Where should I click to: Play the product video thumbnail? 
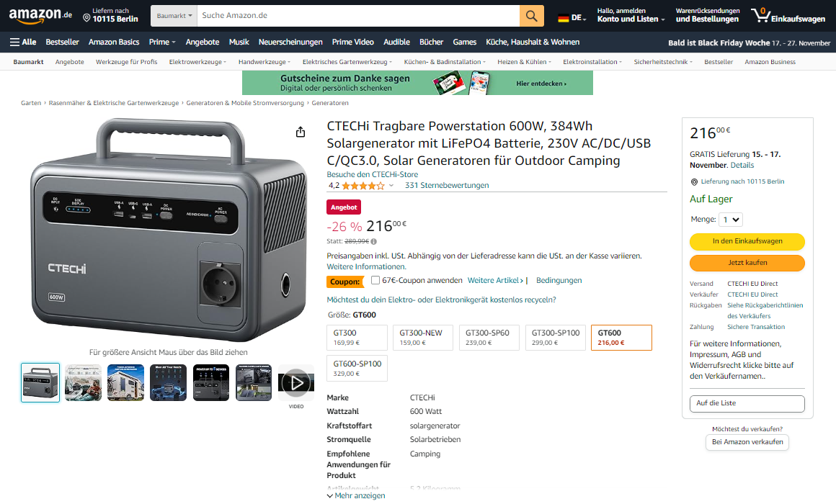click(296, 382)
